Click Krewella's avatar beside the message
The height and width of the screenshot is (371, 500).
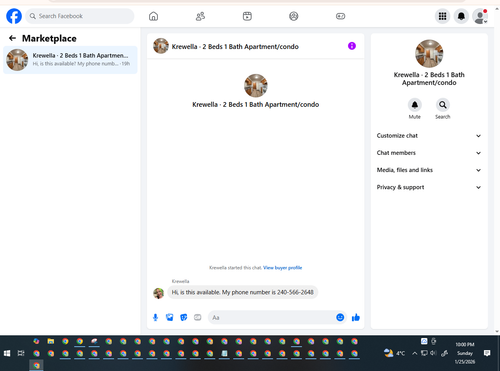(158, 293)
